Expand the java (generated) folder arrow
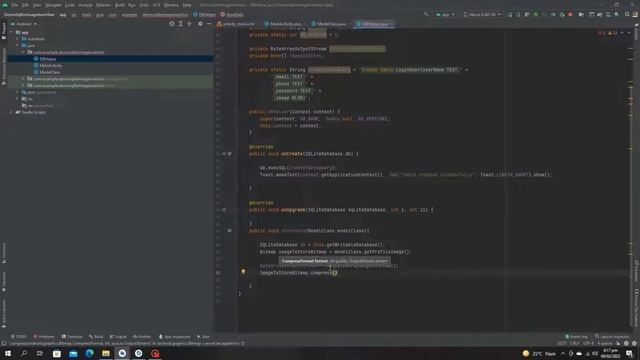 point(17,92)
